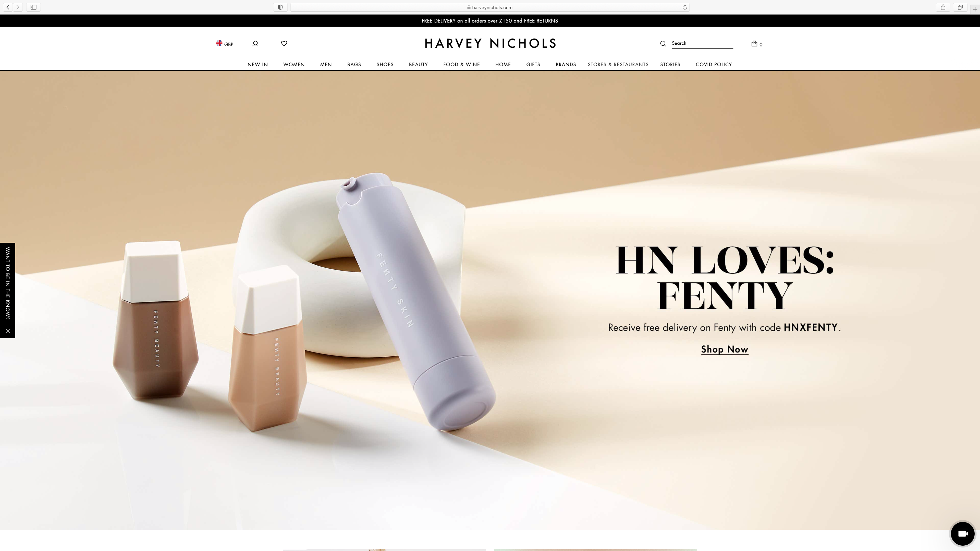Click the account profile icon
This screenshot has width=980, height=551.
[x=255, y=44]
